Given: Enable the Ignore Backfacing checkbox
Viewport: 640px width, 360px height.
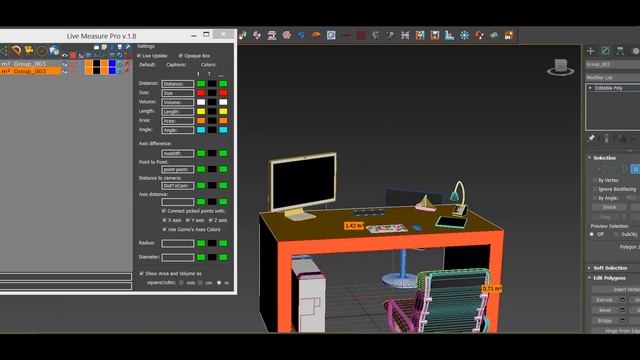Looking at the screenshot, I should pos(595,189).
